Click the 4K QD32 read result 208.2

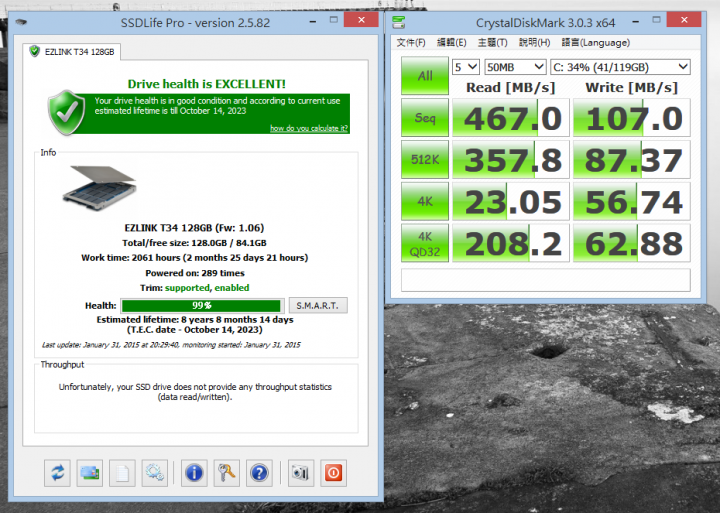(511, 243)
